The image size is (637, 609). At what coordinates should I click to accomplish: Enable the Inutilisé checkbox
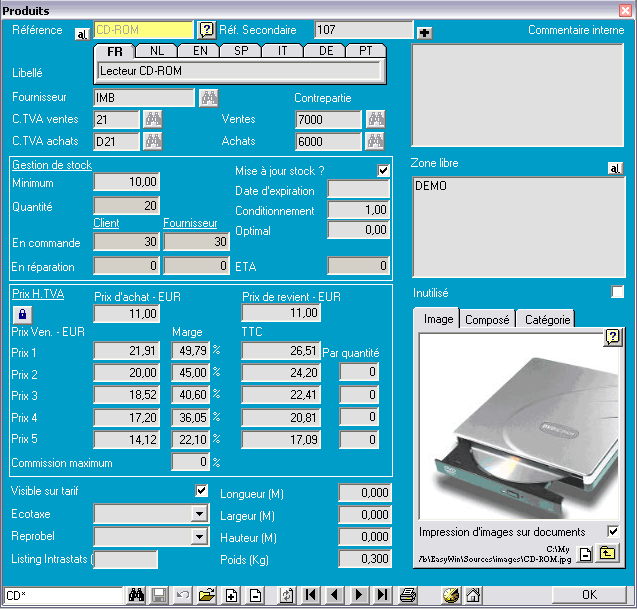click(617, 292)
